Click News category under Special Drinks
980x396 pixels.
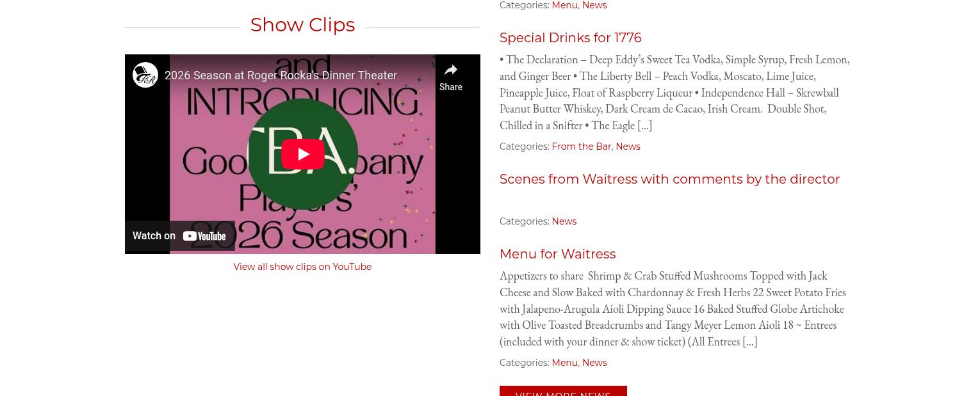628,147
